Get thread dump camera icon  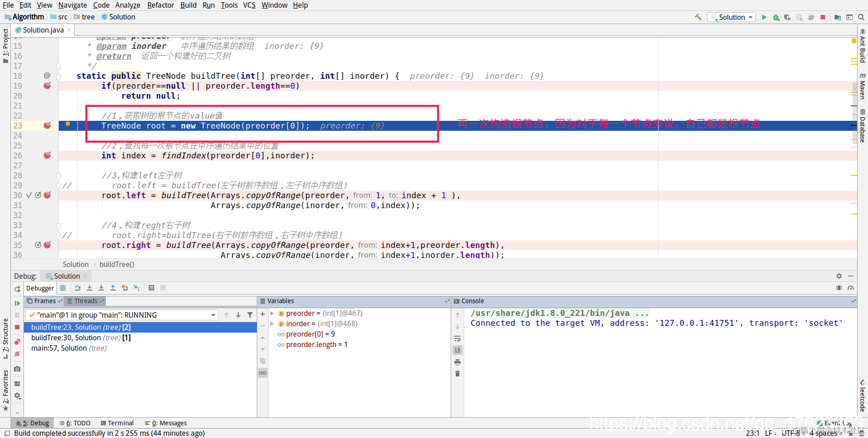pos(17,369)
